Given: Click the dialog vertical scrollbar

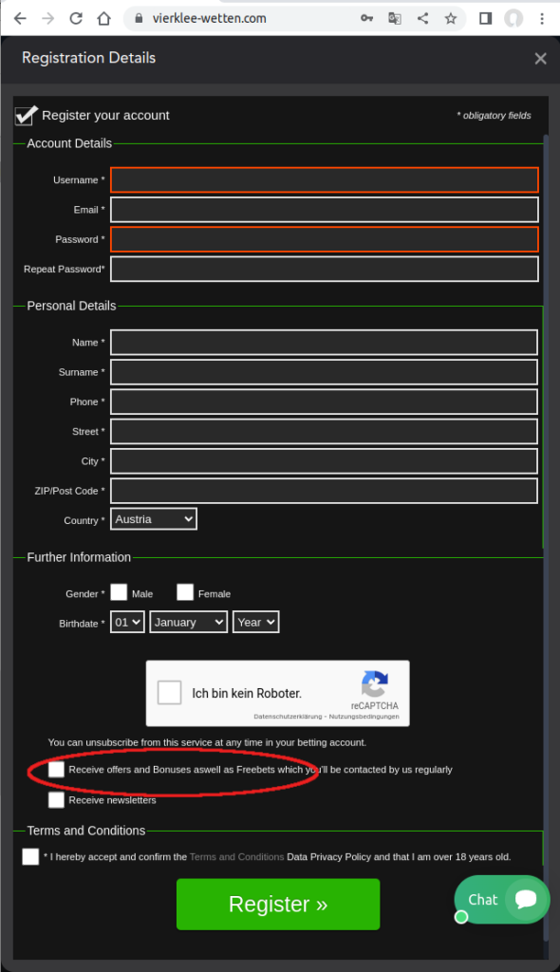Looking at the screenshot, I should coord(546,536).
